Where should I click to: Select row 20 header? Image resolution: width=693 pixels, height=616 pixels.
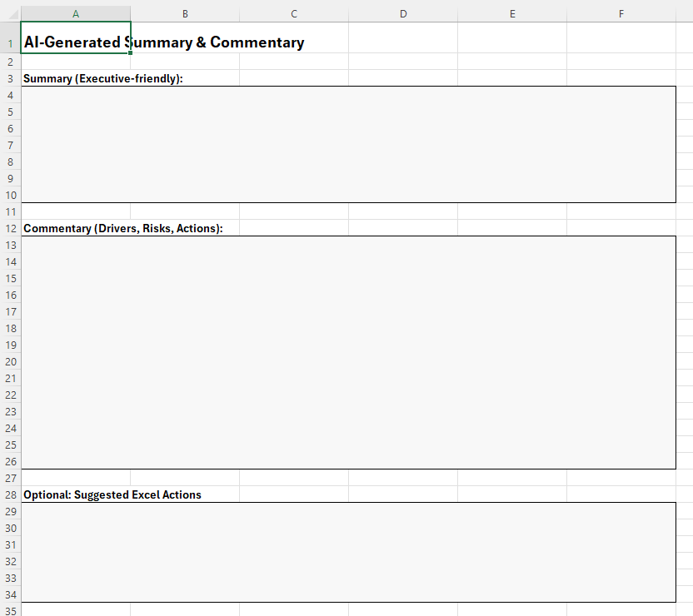(10, 361)
